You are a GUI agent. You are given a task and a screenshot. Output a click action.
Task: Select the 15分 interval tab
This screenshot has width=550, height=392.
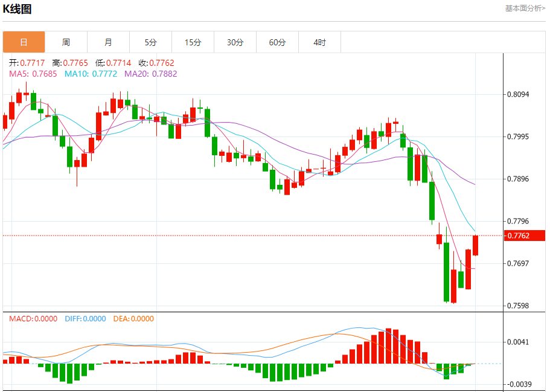(x=193, y=42)
